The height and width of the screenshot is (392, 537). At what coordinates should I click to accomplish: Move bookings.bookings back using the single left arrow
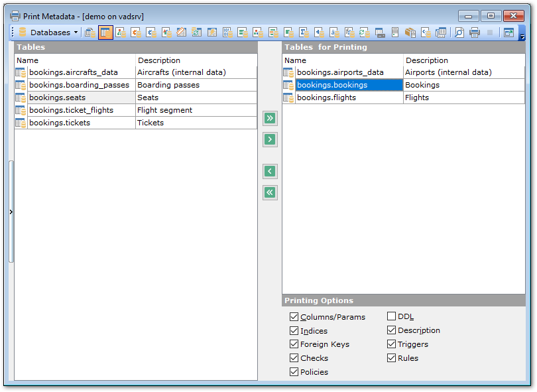269,171
